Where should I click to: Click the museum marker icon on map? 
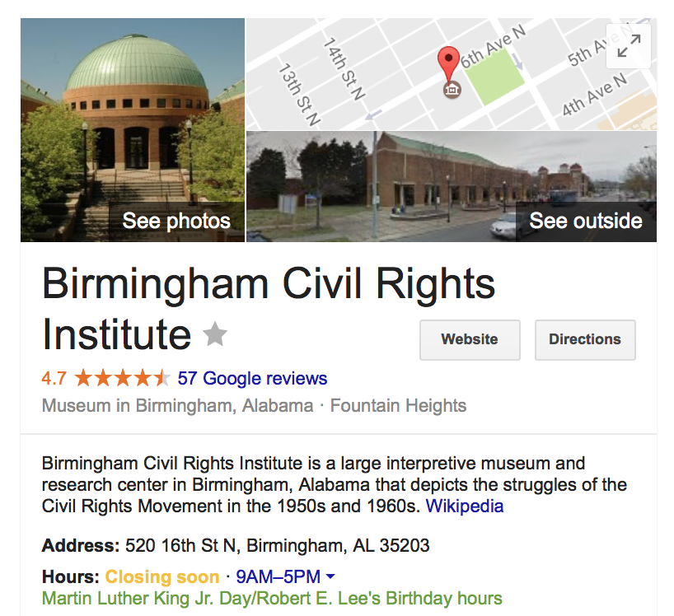click(452, 90)
